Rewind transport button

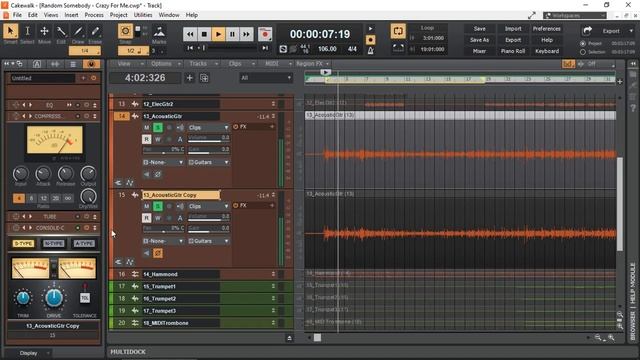[190, 34]
